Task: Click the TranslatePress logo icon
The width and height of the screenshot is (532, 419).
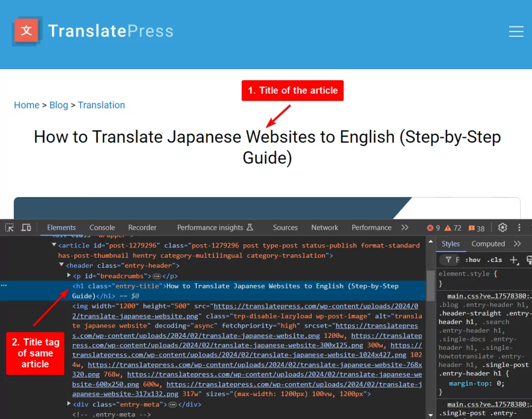Action: pyautogui.click(x=27, y=31)
